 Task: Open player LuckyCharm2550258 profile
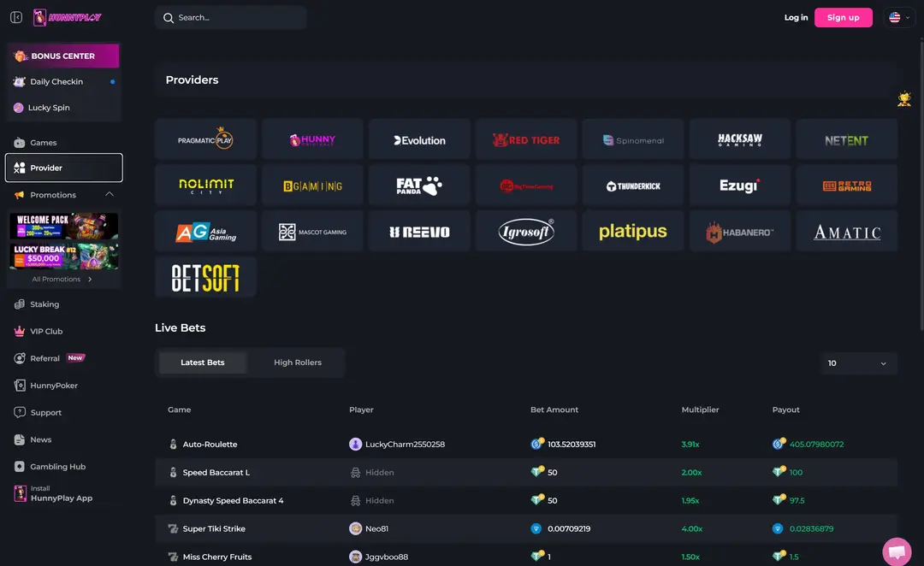click(x=397, y=444)
